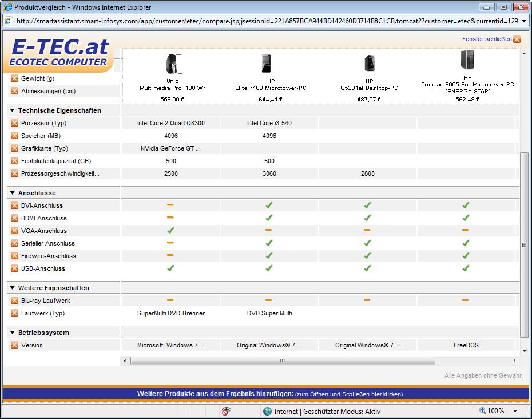The width and height of the screenshot is (532, 419).
Task: Click the horizontal scrollbar left arrow
Action: 125,361
